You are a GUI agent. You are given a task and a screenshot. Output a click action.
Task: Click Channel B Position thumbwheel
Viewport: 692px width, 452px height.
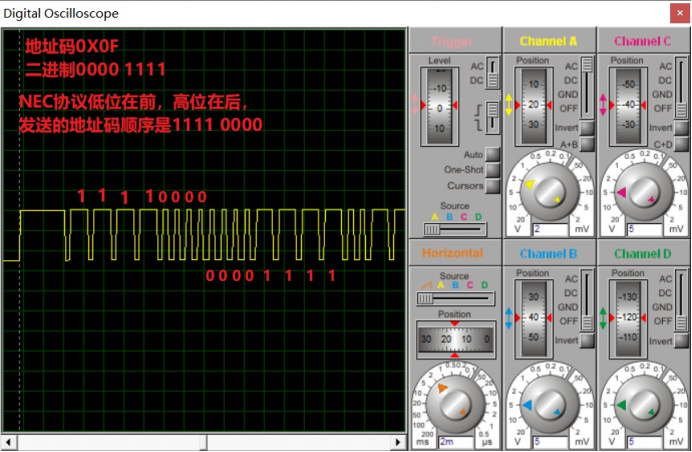(x=533, y=318)
